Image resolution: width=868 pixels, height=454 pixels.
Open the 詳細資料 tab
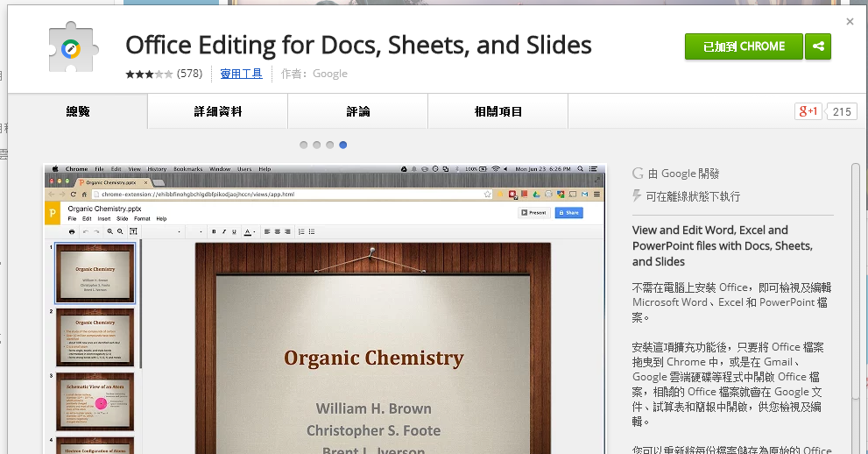[218, 111]
